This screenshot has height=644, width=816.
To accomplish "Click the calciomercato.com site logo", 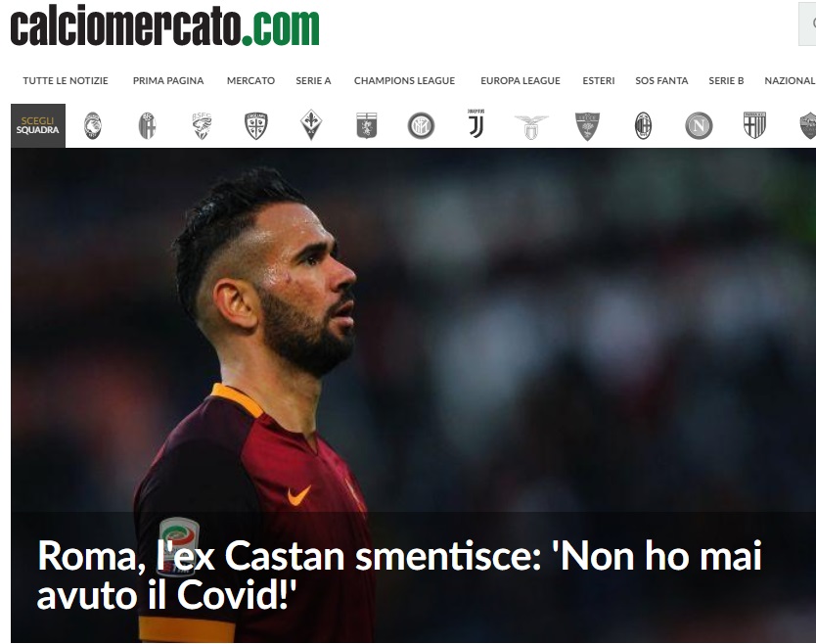I will pyautogui.click(x=165, y=27).
